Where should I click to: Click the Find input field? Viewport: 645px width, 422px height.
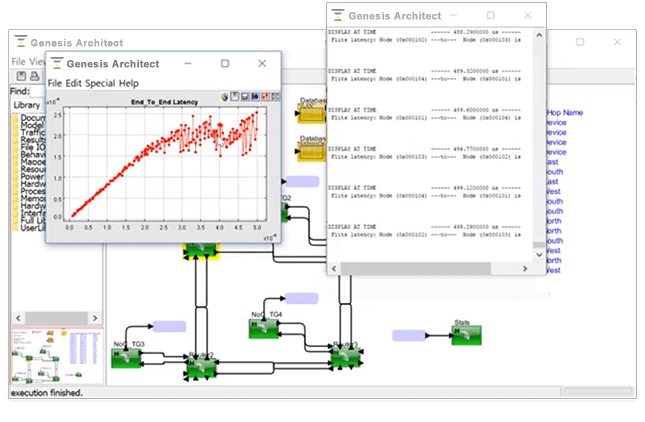click(38, 91)
